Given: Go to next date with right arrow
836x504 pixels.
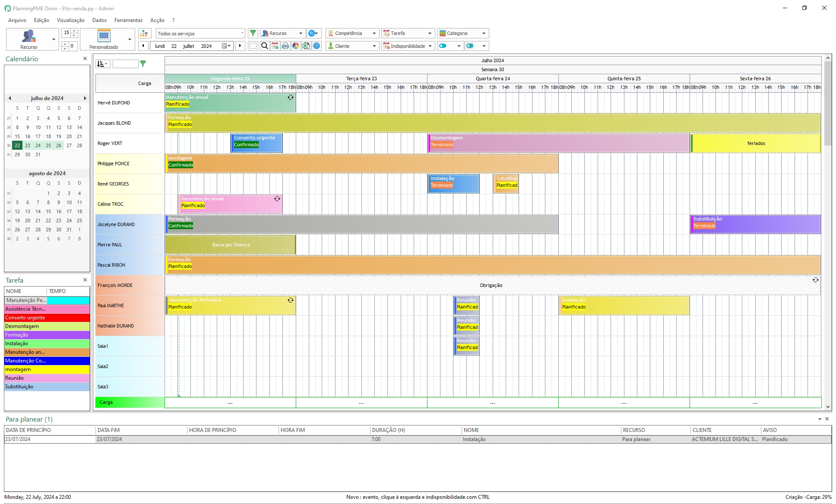Looking at the screenshot, I should point(240,46).
